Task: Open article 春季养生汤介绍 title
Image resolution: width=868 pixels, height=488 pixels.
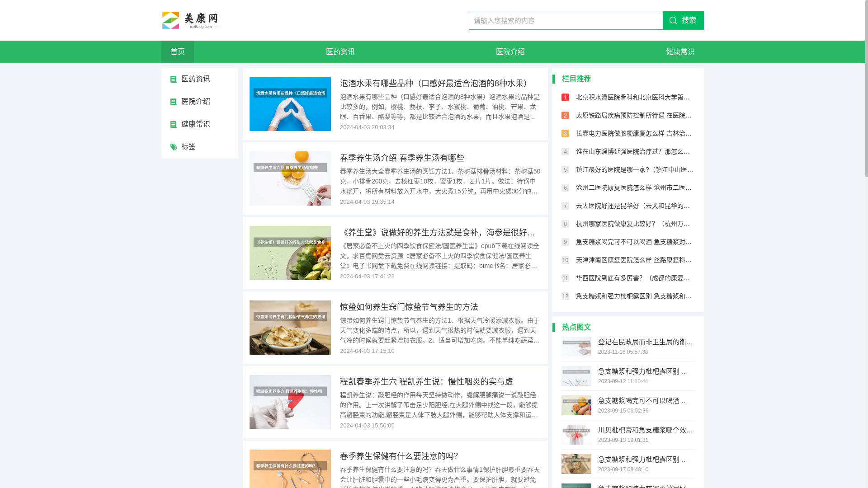Action: coord(402,158)
